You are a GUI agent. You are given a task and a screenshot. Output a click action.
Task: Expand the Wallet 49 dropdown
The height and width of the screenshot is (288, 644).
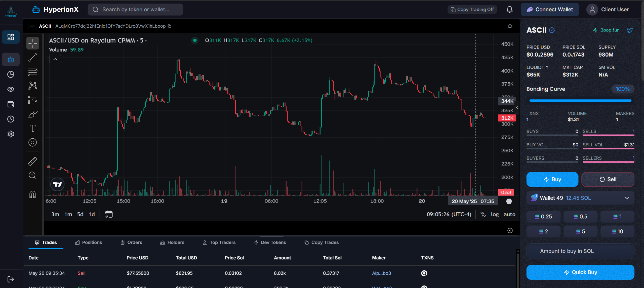coord(580,198)
